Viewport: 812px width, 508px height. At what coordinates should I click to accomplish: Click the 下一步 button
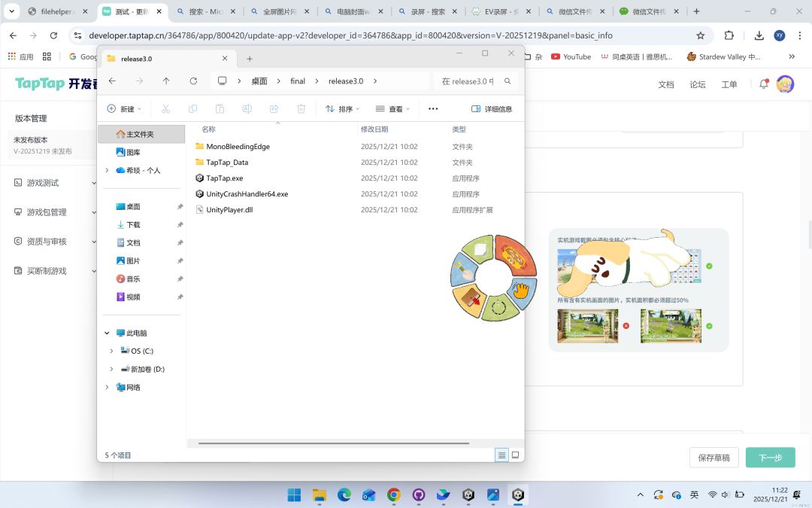click(770, 458)
